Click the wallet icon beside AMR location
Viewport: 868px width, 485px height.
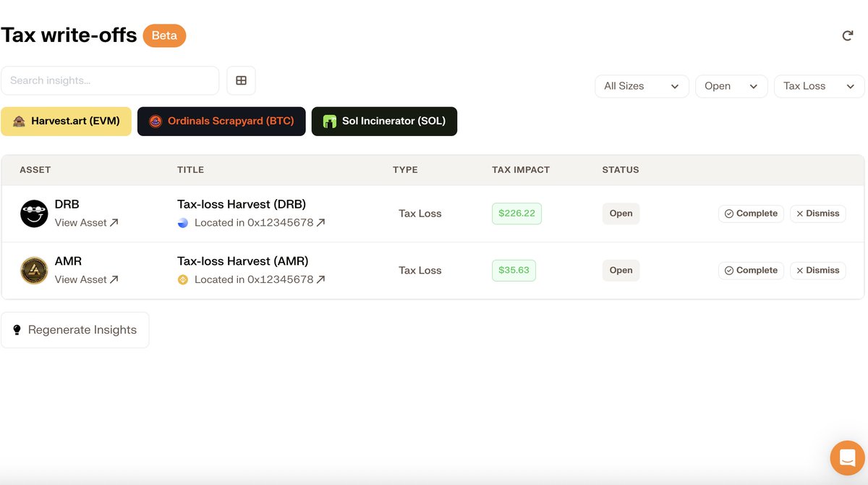click(183, 279)
